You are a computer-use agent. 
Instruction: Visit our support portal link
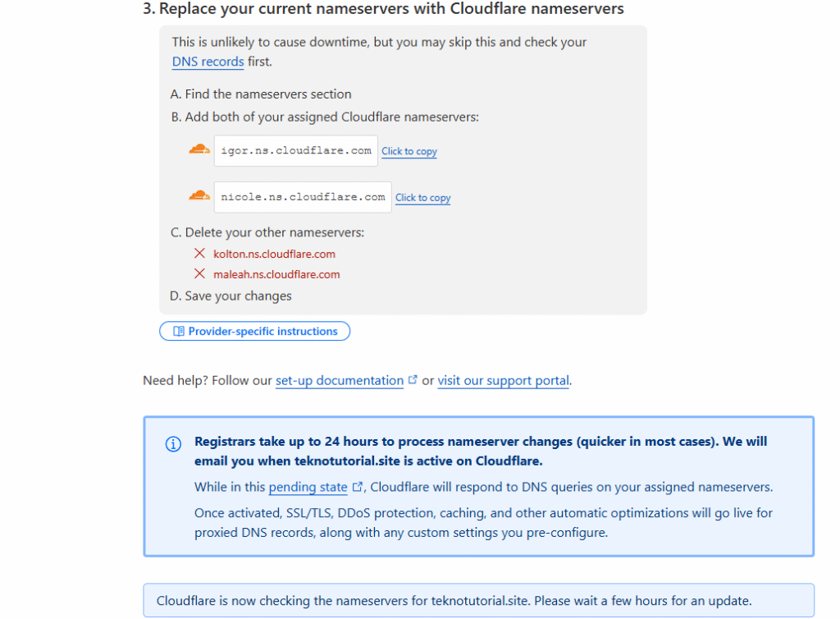click(x=503, y=380)
